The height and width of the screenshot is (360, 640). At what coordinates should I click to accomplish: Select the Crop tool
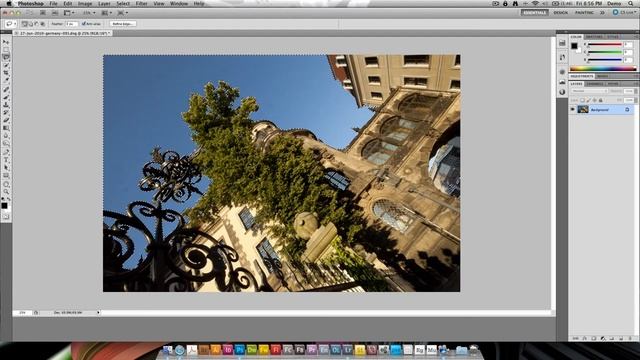[x=6, y=73]
